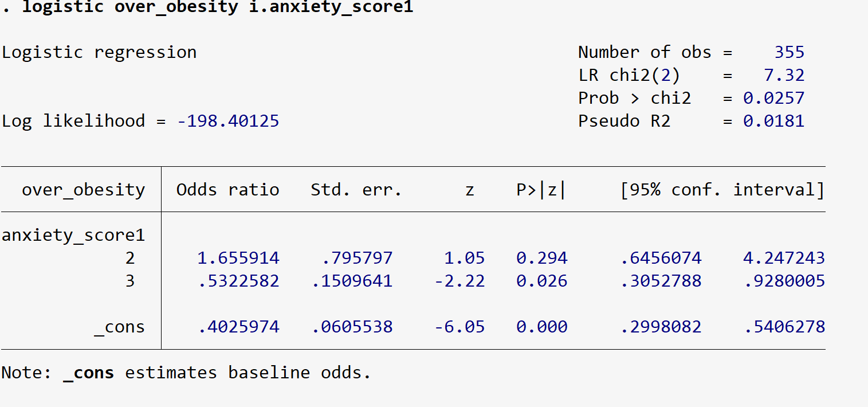Click the over_obesity column header
The image size is (868, 407).
click(83, 190)
